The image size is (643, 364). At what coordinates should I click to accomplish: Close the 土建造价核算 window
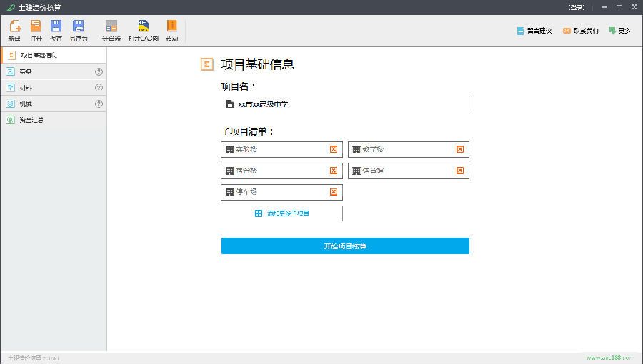click(634, 7)
